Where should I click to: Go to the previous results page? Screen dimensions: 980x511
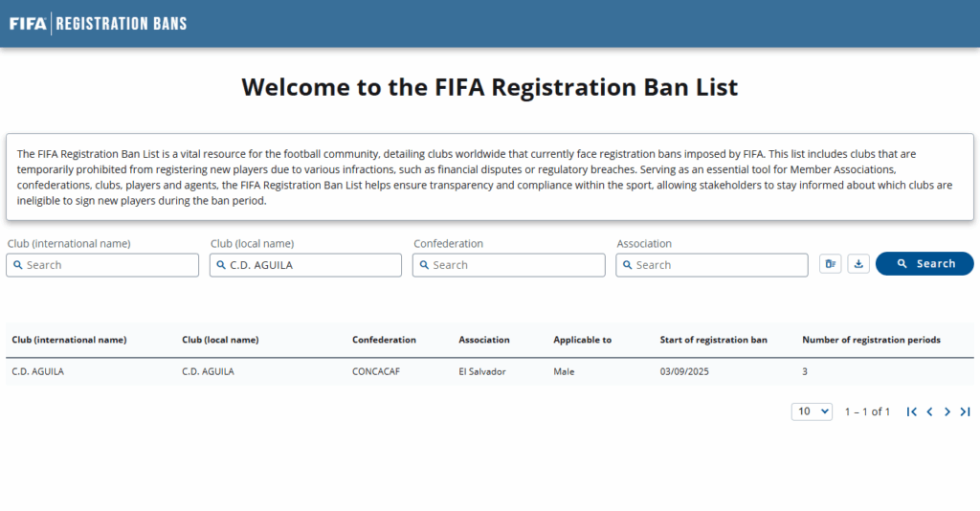929,411
